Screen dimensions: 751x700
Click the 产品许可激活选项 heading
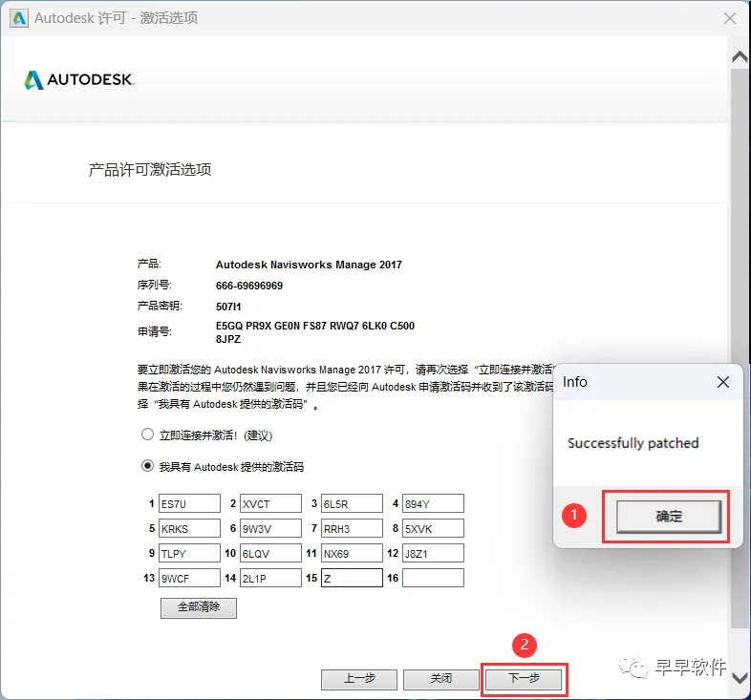tap(150, 169)
